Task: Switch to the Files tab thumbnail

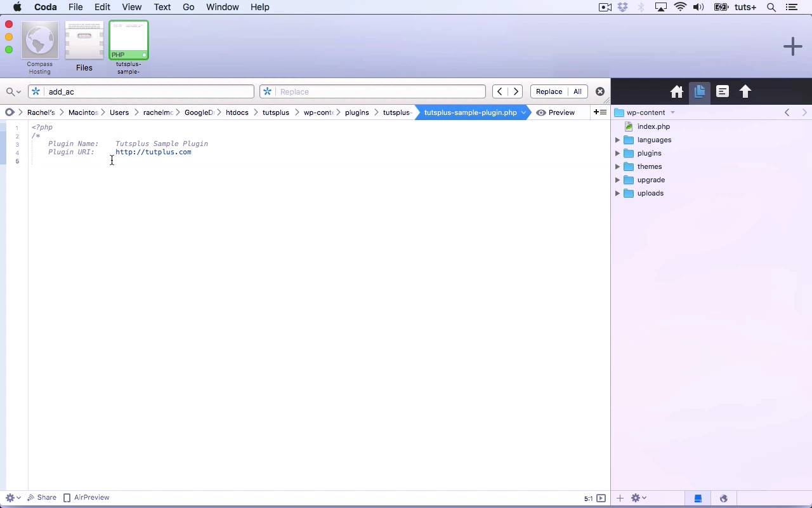Action: point(84,48)
